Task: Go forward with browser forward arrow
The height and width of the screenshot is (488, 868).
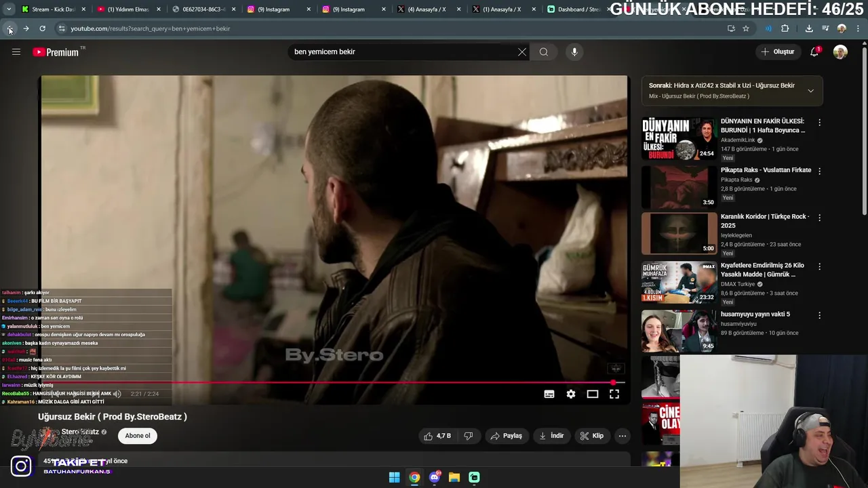Action: (x=26, y=28)
